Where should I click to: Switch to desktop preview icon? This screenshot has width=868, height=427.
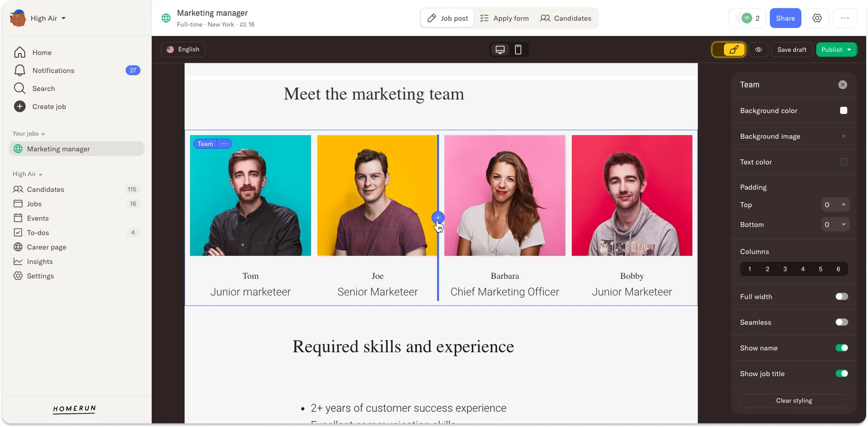pos(500,50)
